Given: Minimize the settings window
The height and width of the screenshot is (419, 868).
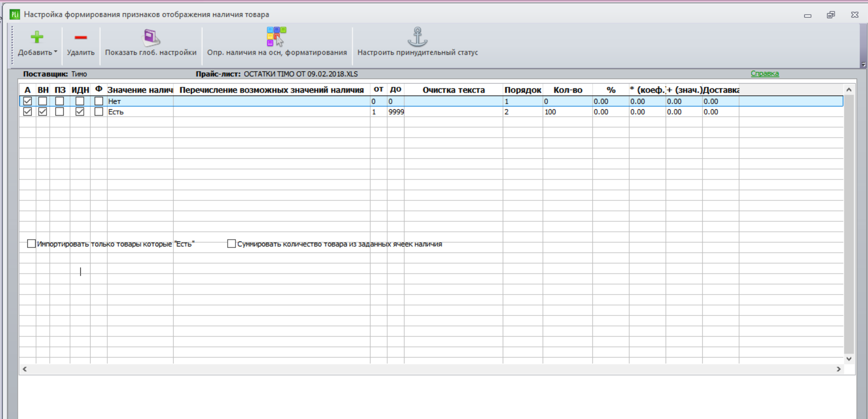Looking at the screenshot, I should 807,15.
